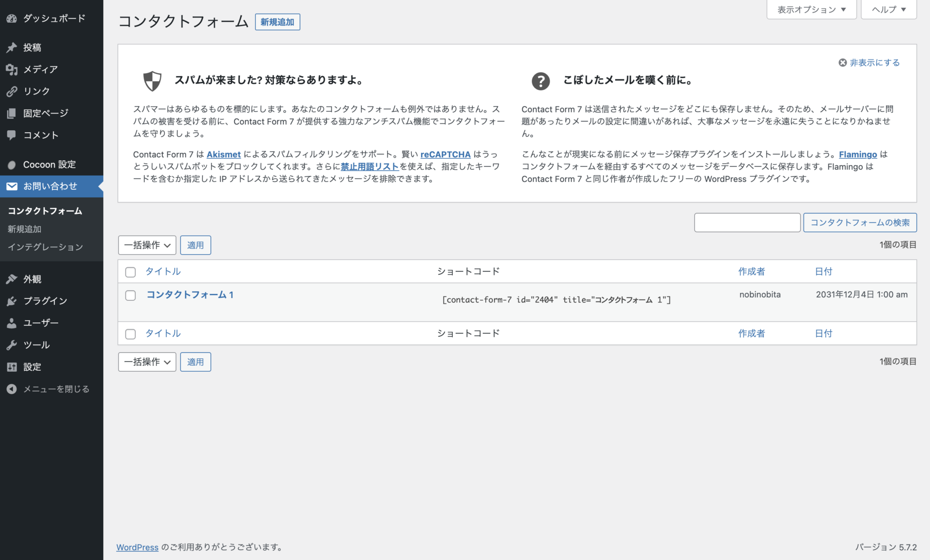Click author name nobinobita
930x560 pixels.
click(x=760, y=294)
